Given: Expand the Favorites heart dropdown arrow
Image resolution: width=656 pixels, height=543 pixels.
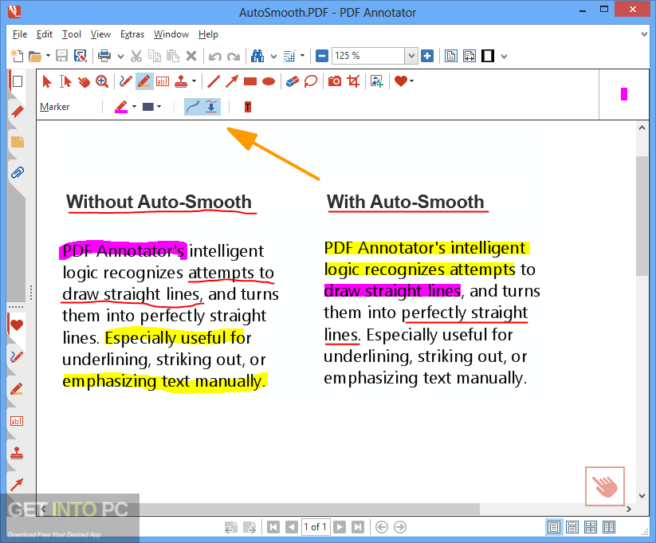Looking at the screenshot, I should [x=412, y=81].
